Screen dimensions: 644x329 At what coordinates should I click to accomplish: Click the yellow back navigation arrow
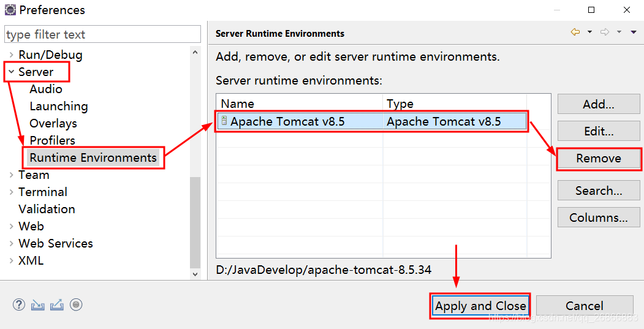575,32
